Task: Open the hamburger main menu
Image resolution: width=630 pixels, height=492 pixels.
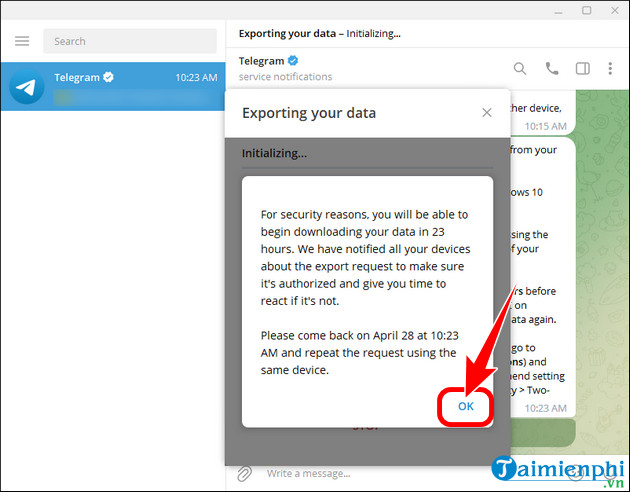Action: (22, 41)
